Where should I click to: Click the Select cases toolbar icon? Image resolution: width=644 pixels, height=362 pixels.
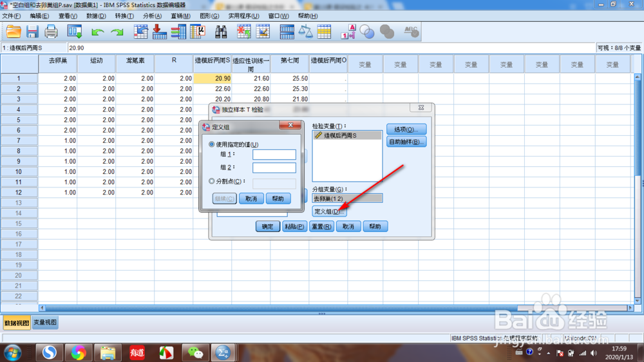(324, 32)
